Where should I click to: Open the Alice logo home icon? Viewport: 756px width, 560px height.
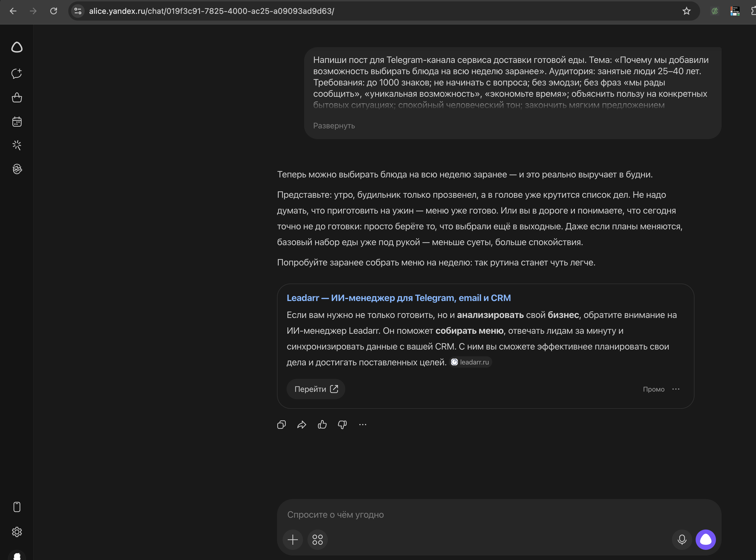click(x=17, y=47)
